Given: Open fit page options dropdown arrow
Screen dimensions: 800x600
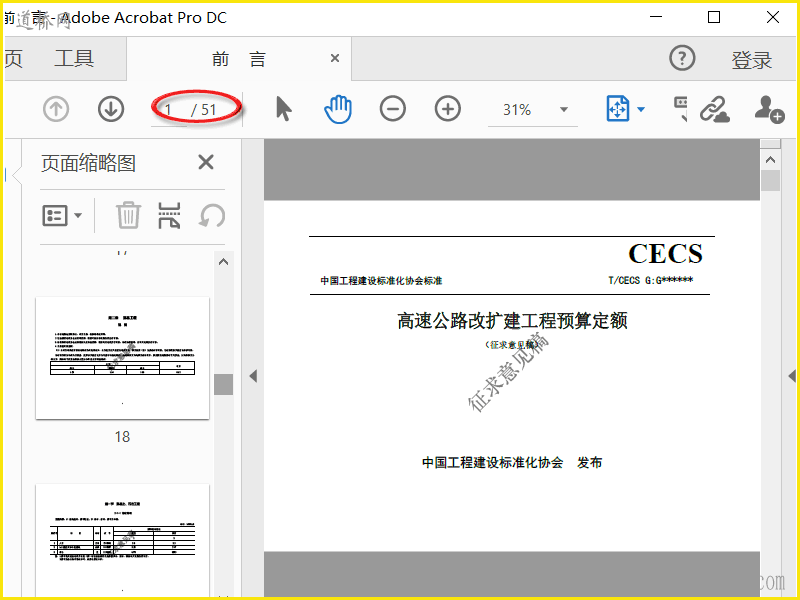Looking at the screenshot, I should tap(641, 109).
